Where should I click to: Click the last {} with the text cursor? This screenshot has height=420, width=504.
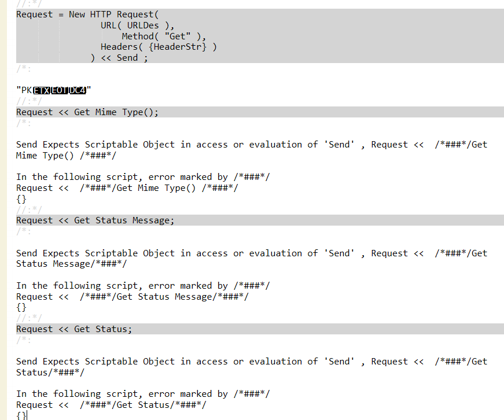(21, 415)
